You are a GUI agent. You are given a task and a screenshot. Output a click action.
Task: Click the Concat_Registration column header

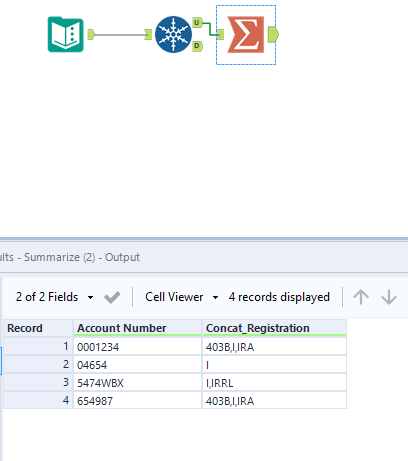click(274, 328)
